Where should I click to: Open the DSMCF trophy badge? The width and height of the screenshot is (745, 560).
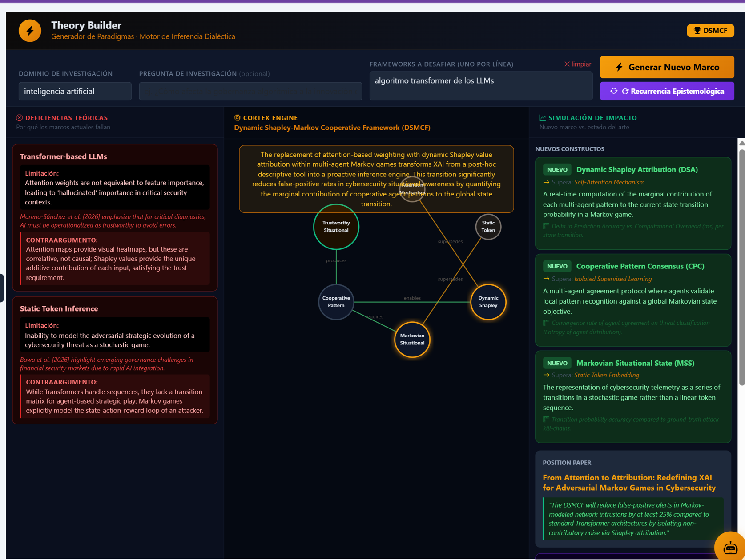pos(710,31)
